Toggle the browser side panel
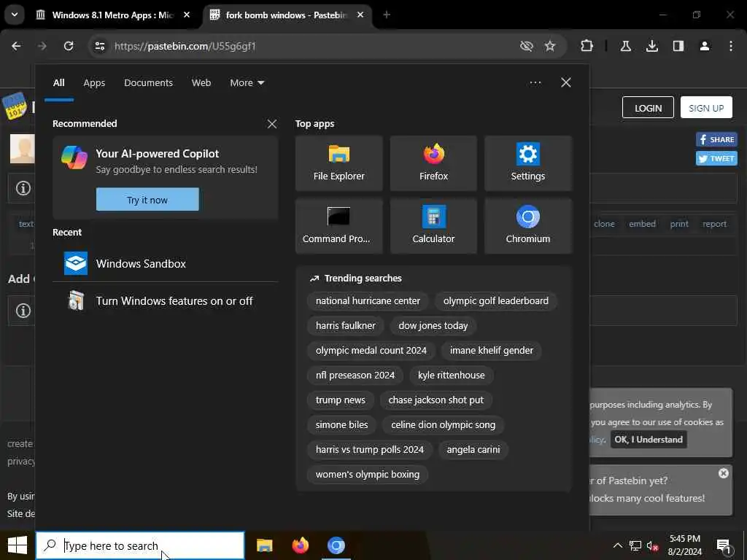 pyautogui.click(x=678, y=46)
